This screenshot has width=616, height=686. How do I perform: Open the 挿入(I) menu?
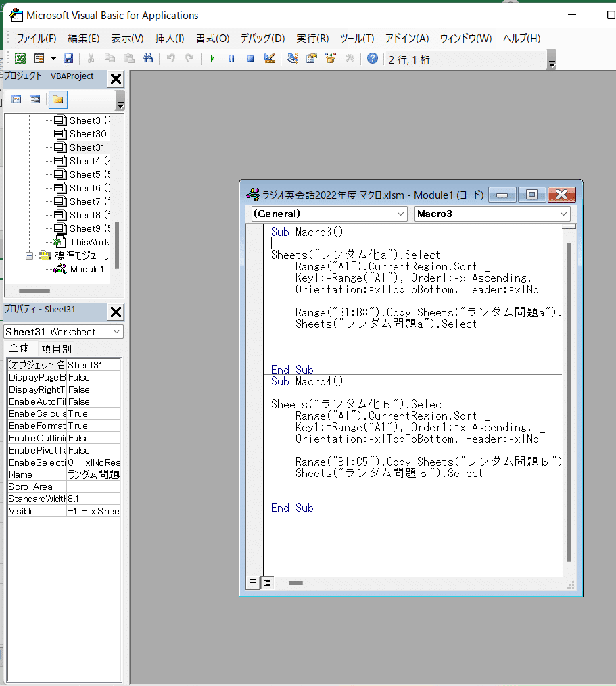coord(170,39)
